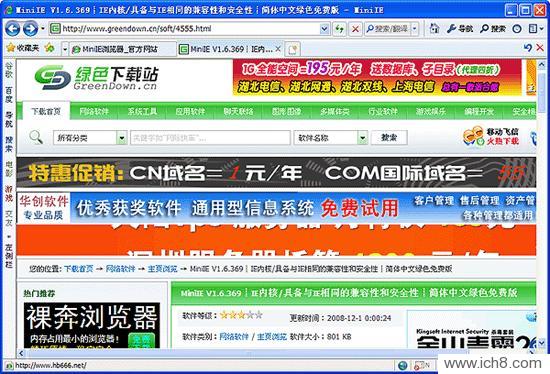Viewport: 550px width, 374px height.
Task: Go to the home page via house icon
Action: [x=434, y=28]
